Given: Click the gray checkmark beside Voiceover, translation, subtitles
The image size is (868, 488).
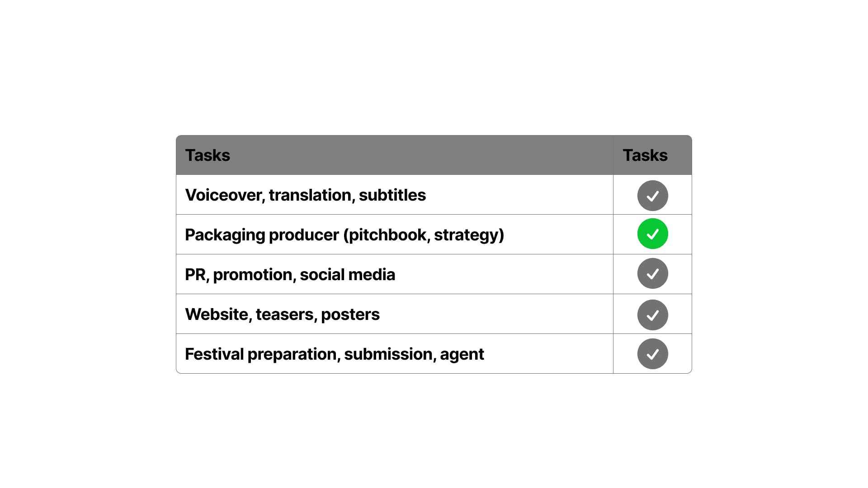Looking at the screenshot, I should point(652,196).
